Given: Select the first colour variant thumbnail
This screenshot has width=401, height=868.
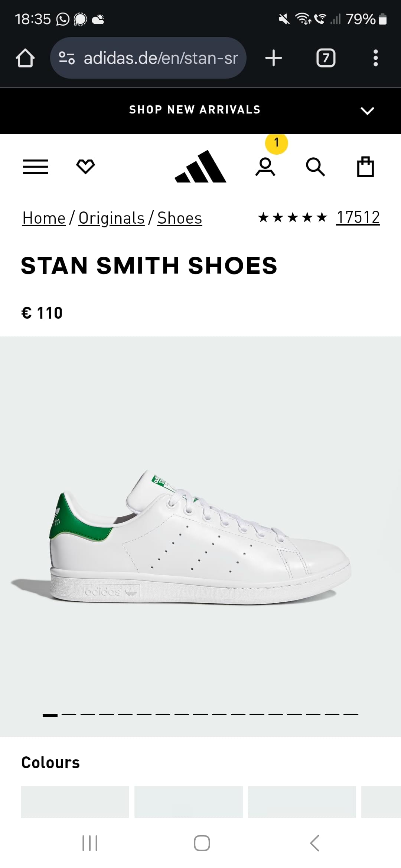Looking at the screenshot, I should [x=75, y=801].
